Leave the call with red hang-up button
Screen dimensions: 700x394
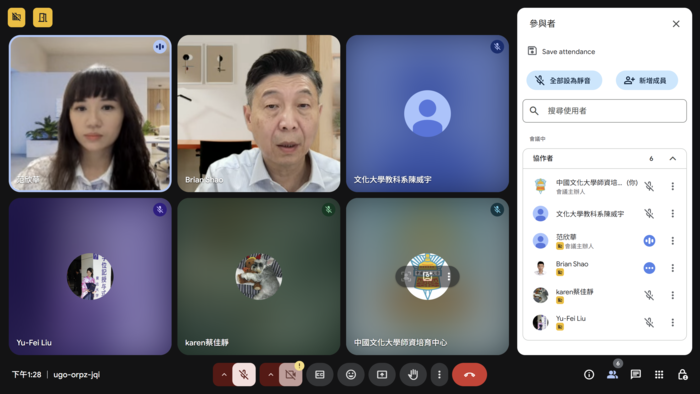pos(469,375)
